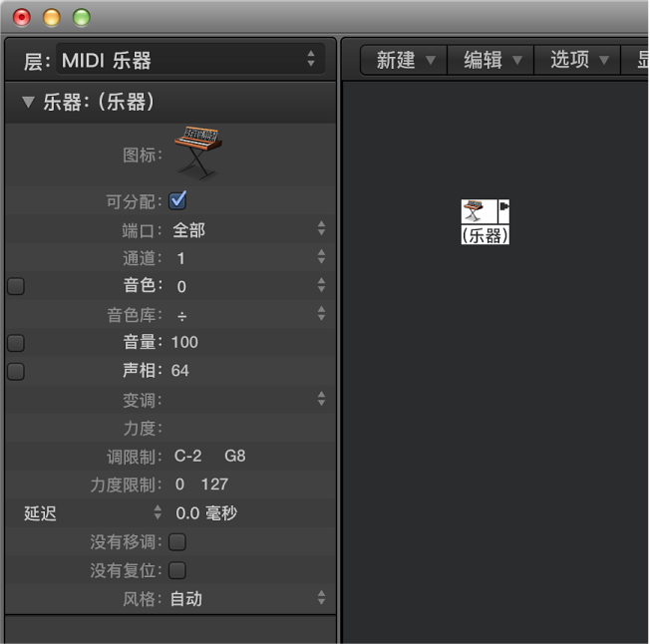Open the 编辑 menu
Image resolution: width=650 pixels, height=644 pixels.
click(x=491, y=60)
